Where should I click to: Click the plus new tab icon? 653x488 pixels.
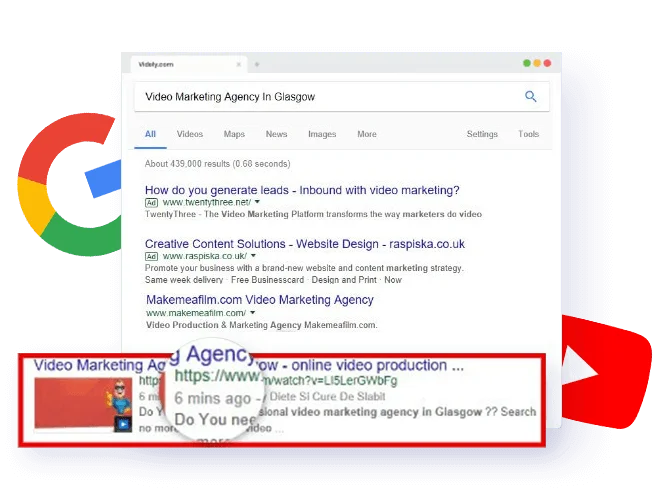click(257, 64)
